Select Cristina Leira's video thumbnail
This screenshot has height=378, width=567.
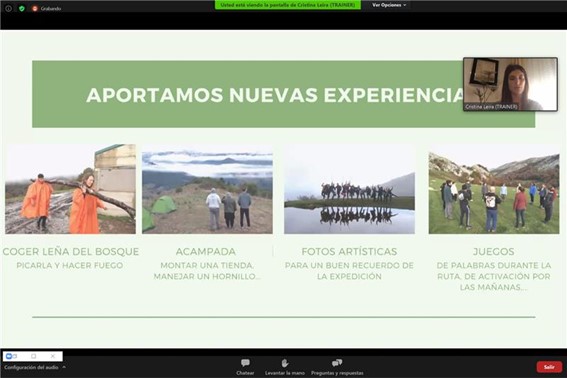click(x=510, y=84)
